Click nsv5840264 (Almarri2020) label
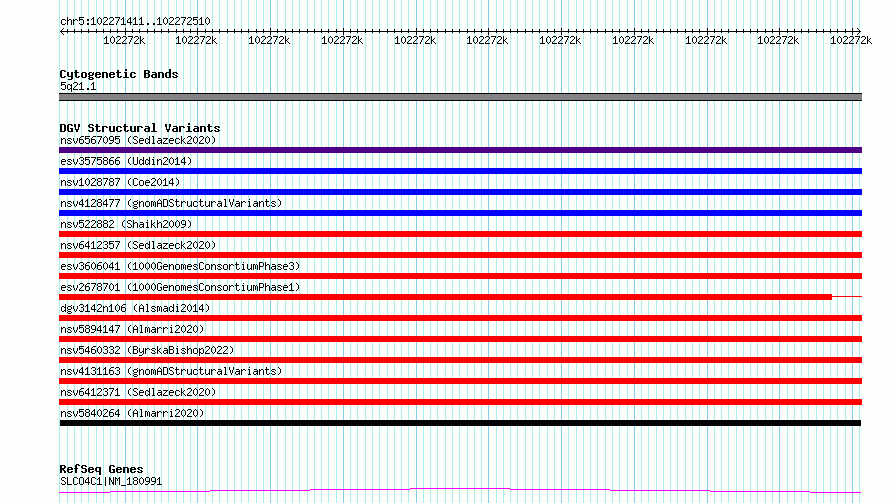The image size is (890, 503). tap(132, 413)
